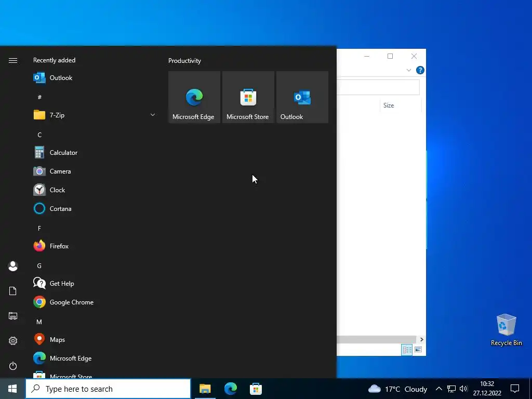Image resolution: width=532 pixels, height=399 pixels.
Task: Maximize the Explorer window
Action: [390, 56]
